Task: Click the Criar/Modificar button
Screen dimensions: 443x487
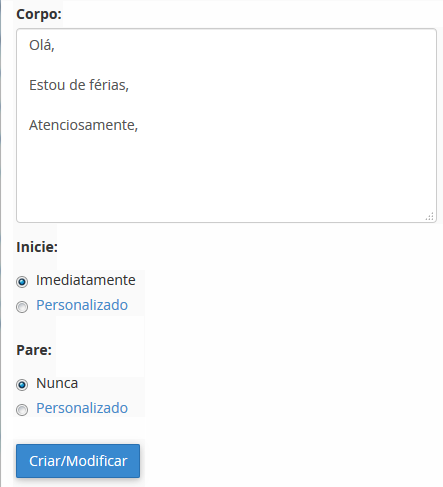Action: (x=78, y=461)
